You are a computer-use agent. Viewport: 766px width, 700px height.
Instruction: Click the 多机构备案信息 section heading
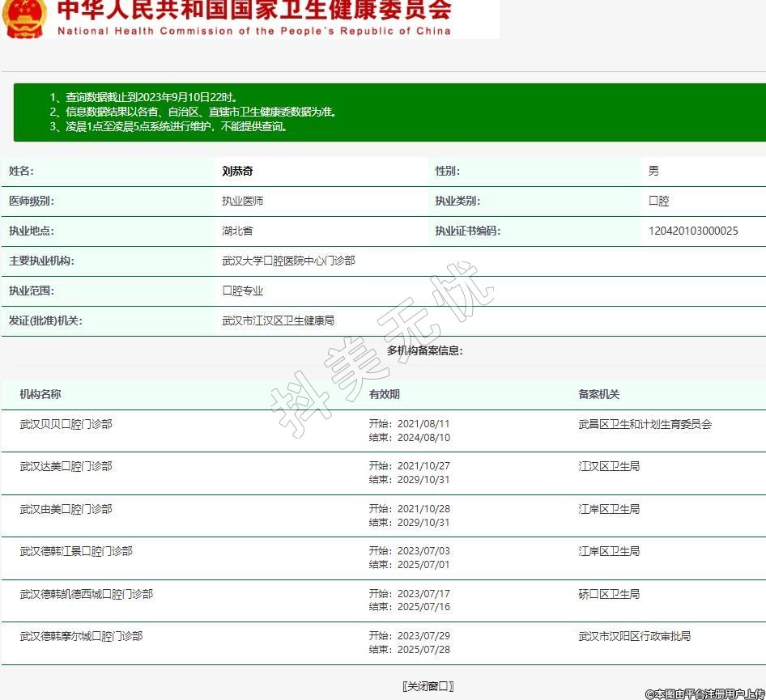point(424,351)
